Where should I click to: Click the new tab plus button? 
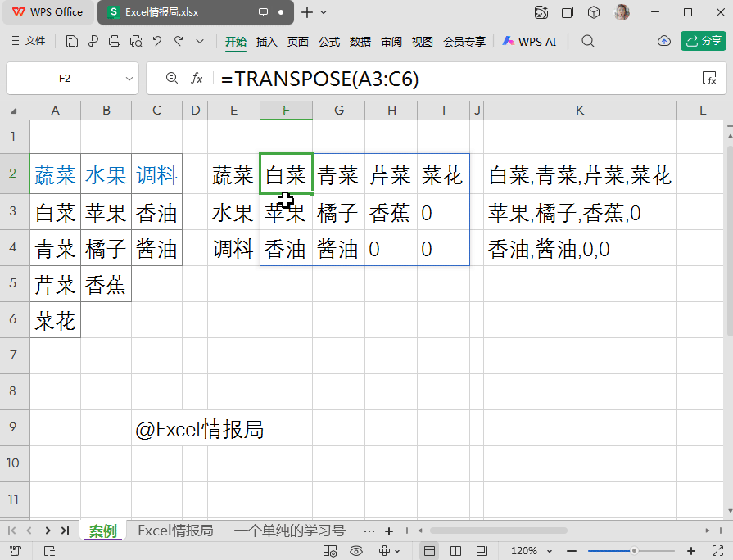(x=307, y=12)
